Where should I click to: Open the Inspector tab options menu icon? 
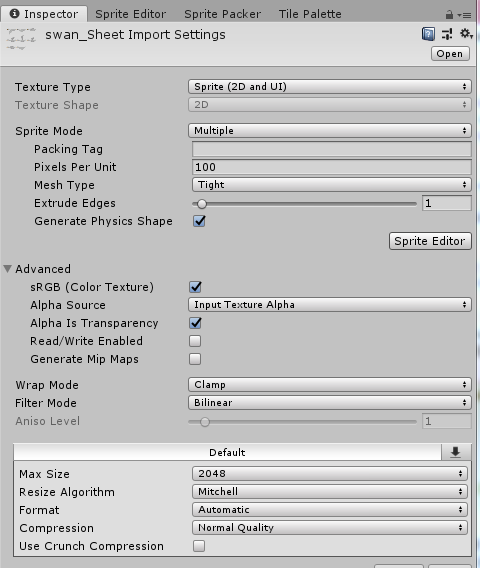click(464, 15)
